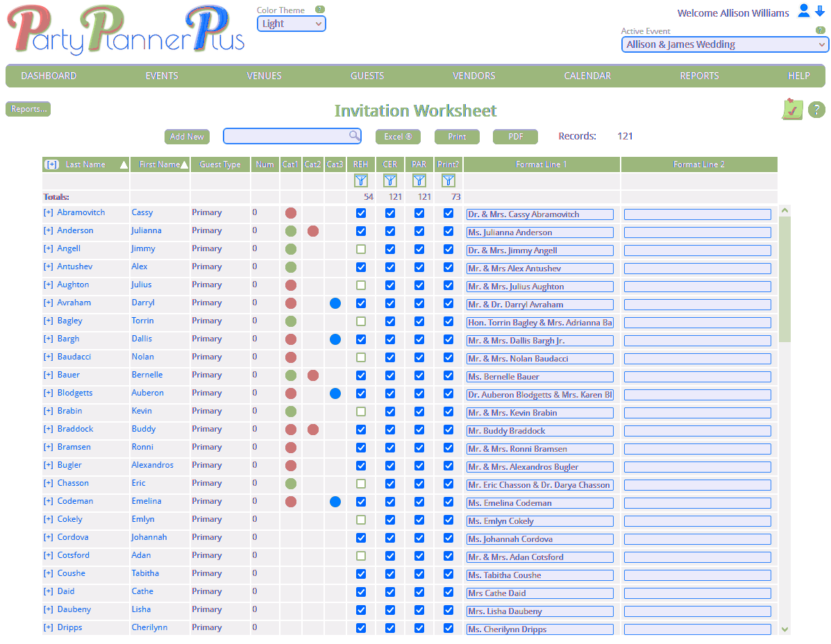The height and width of the screenshot is (644, 831).
Task: Uncheck Print? for Dripps
Action: click(448, 627)
